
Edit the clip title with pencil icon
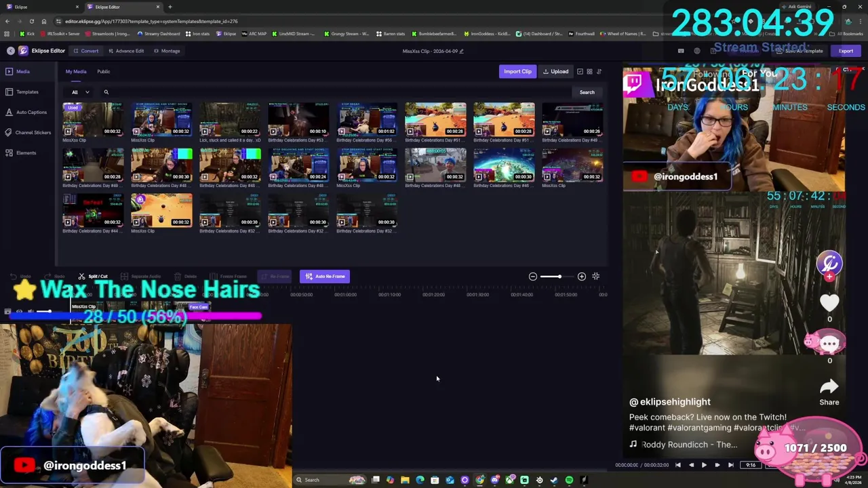tap(462, 51)
